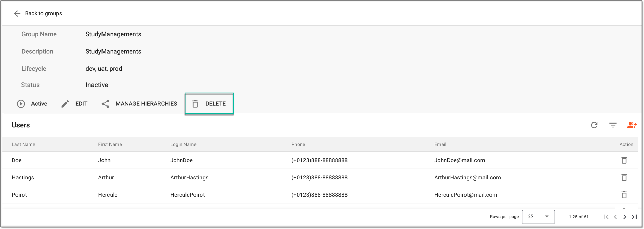Click the 1-25 of 61 page indicator
This screenshot has height=229, width=644.
pos(579,217)
